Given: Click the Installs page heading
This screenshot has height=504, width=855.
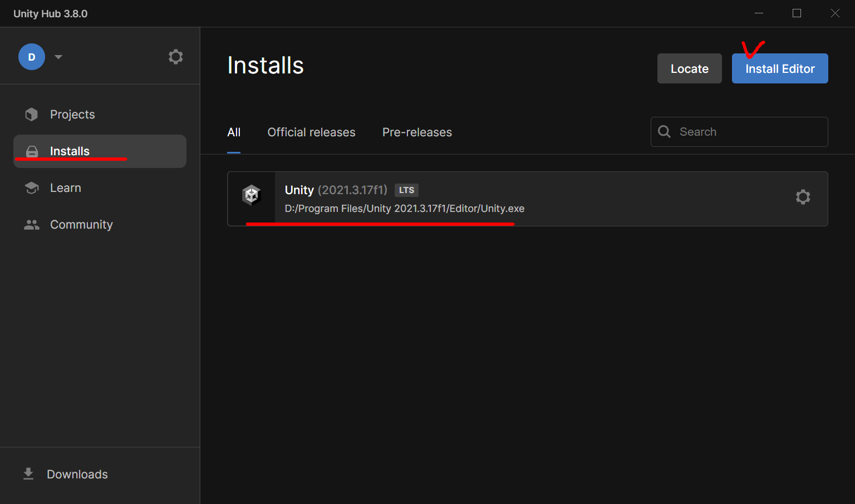Looking at the screenshot, I should click(266, 66).
